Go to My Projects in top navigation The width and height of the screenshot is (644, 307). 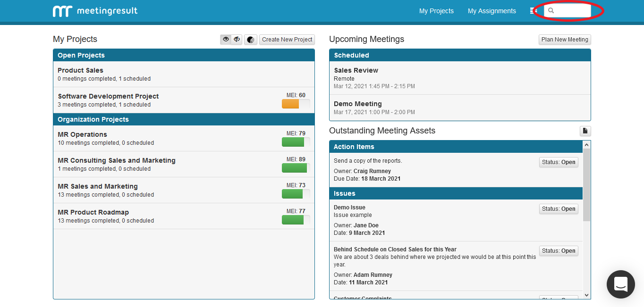point(436,11)
